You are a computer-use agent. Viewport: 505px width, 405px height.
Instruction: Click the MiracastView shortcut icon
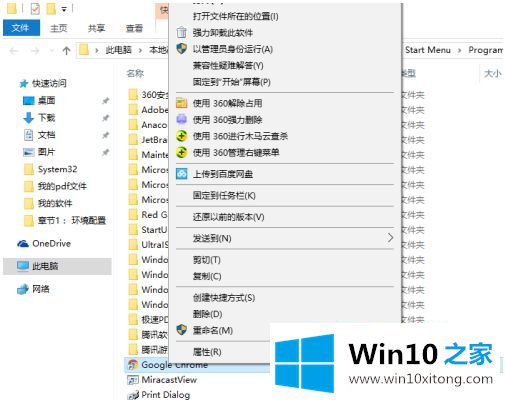coord(133,380)
